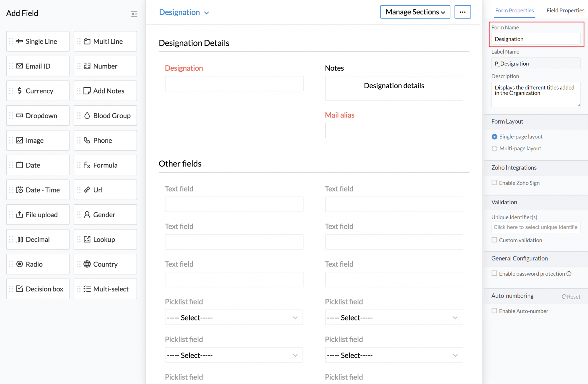
Task: Open the Manage Sections dropdown
Action: pyautogui.click(x=415, y=12)
